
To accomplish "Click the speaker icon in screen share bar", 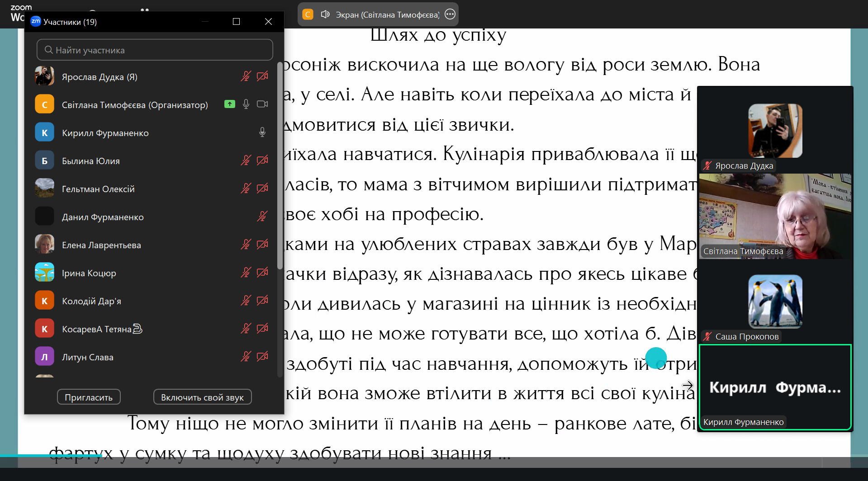I will 325,14.
